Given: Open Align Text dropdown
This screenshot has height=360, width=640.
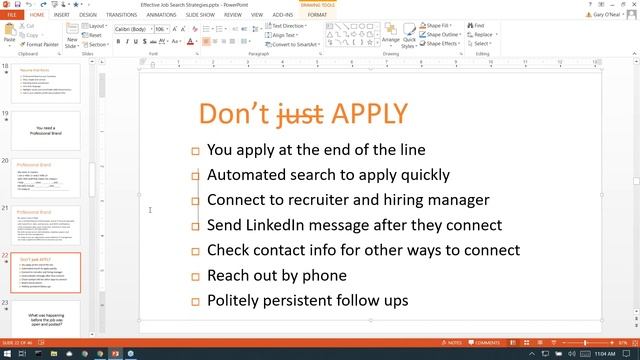Looking at the screenshot, I should (x=282, y=35).
